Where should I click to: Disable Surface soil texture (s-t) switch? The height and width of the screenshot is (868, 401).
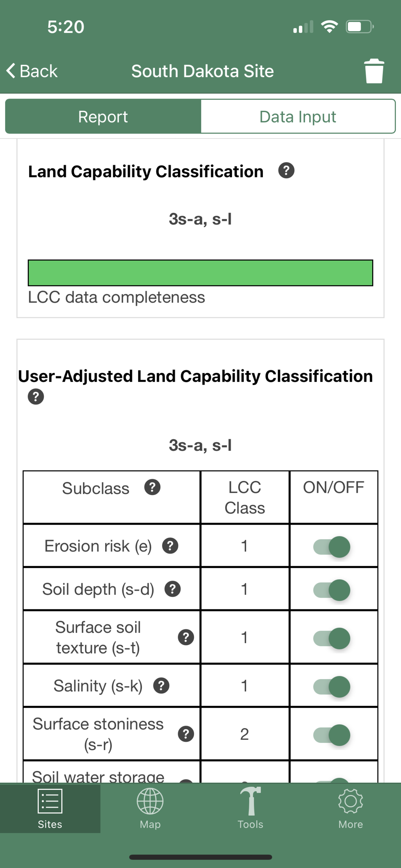pyautogui.click(x=332, y=638)
